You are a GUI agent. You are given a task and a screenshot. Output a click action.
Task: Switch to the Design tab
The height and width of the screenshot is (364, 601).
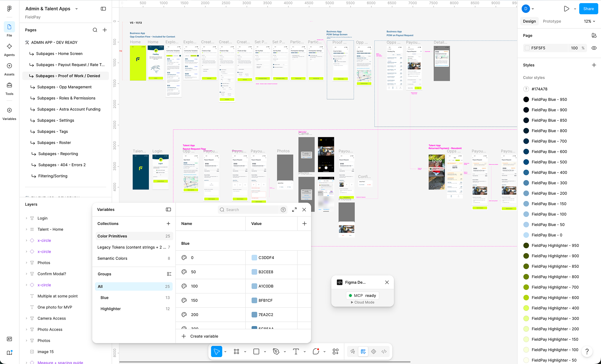(529, 21)
